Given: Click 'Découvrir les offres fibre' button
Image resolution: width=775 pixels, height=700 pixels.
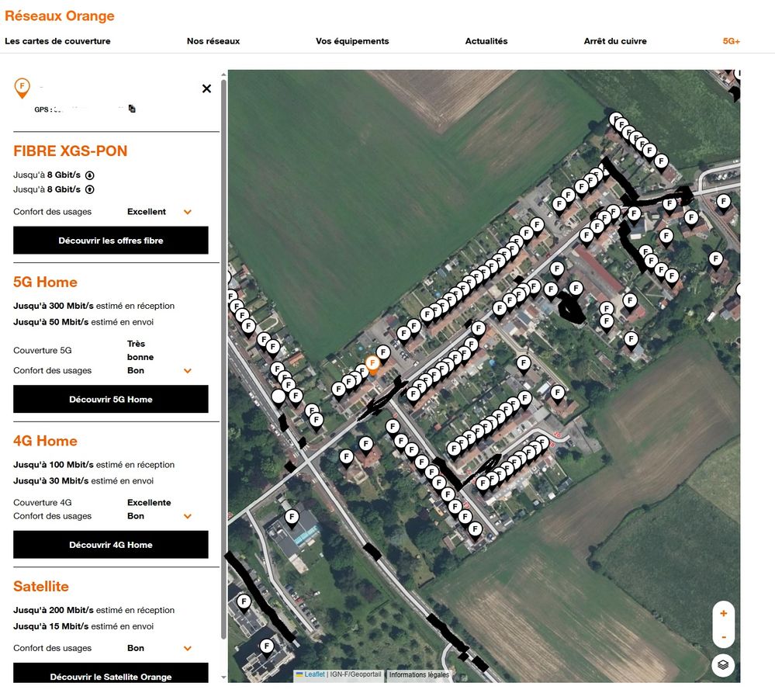Looking at the screenshot, I should coord(111,241).
